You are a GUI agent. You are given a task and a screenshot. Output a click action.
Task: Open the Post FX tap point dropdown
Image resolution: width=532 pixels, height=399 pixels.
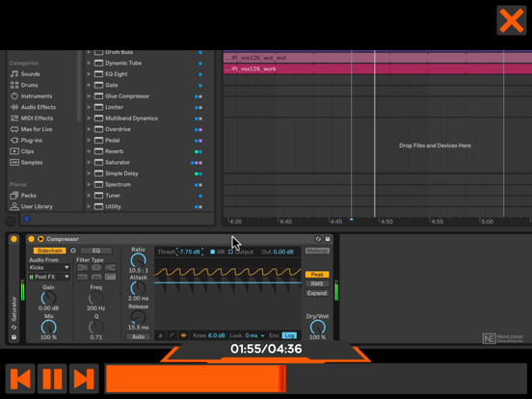tap(49, 277)
